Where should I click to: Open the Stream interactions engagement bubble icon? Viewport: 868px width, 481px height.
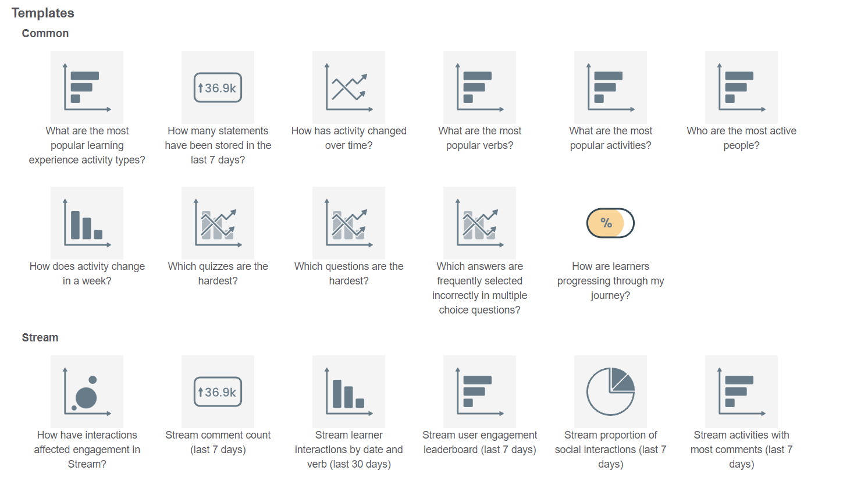[87, 391]
